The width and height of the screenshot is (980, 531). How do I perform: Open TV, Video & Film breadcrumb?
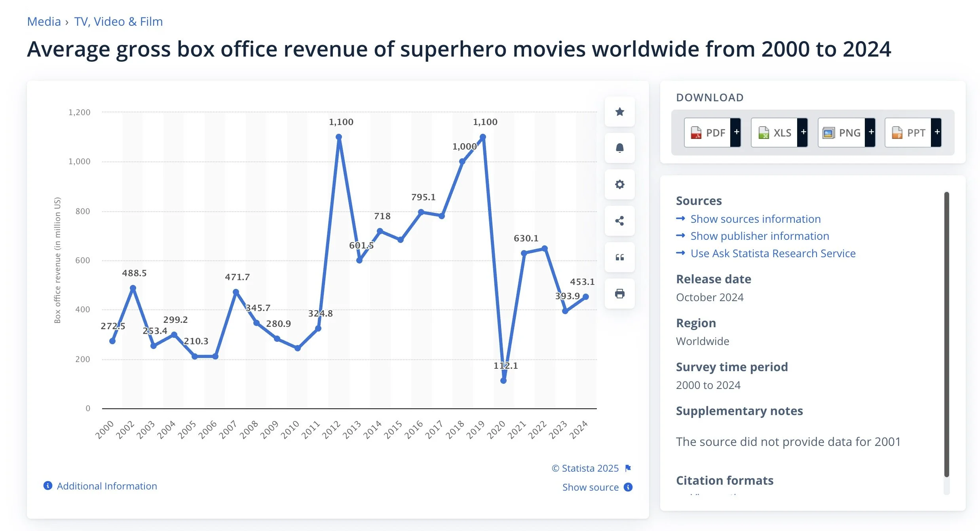118,21
